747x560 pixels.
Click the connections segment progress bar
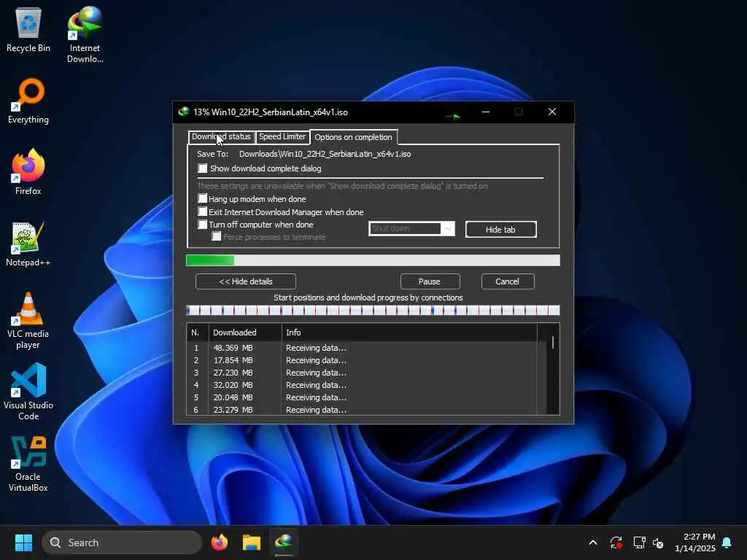(373, 311)
